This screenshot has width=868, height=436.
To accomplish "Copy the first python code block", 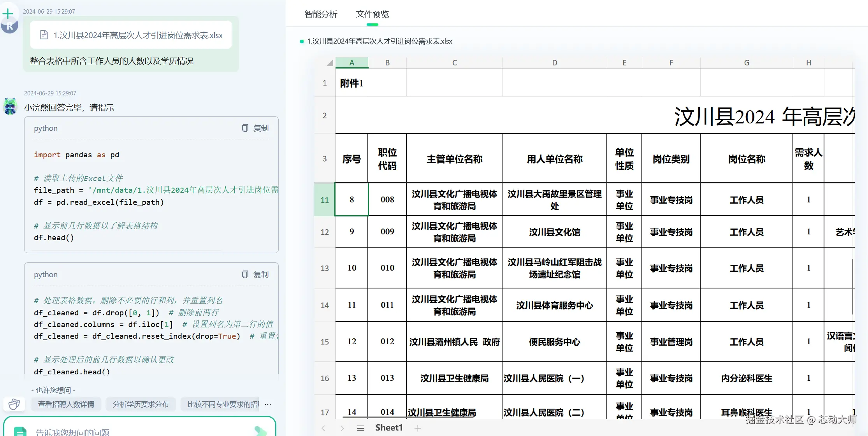I will (255, 128).
